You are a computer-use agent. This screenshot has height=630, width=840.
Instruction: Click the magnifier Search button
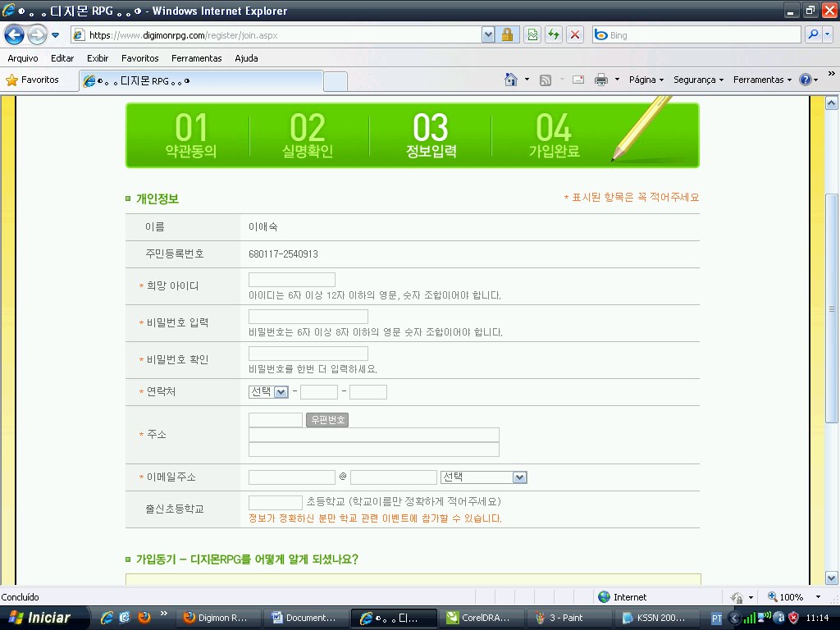(813, 35)
